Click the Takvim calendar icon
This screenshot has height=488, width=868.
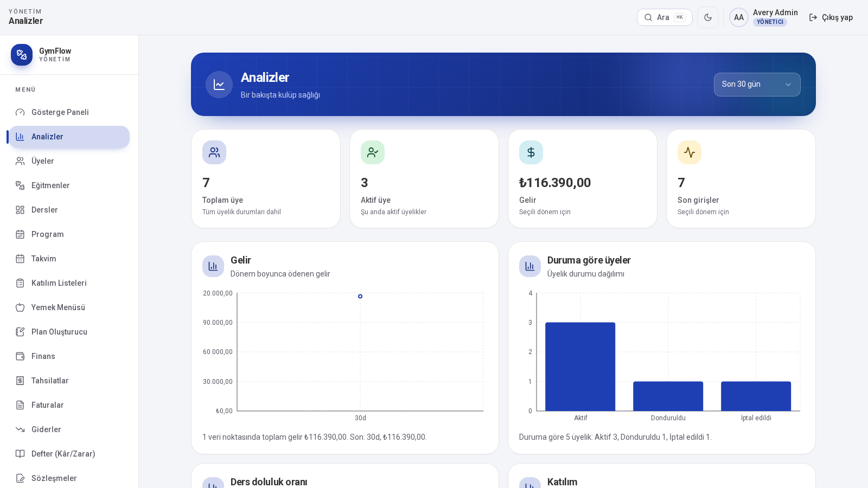pos(20,259)
